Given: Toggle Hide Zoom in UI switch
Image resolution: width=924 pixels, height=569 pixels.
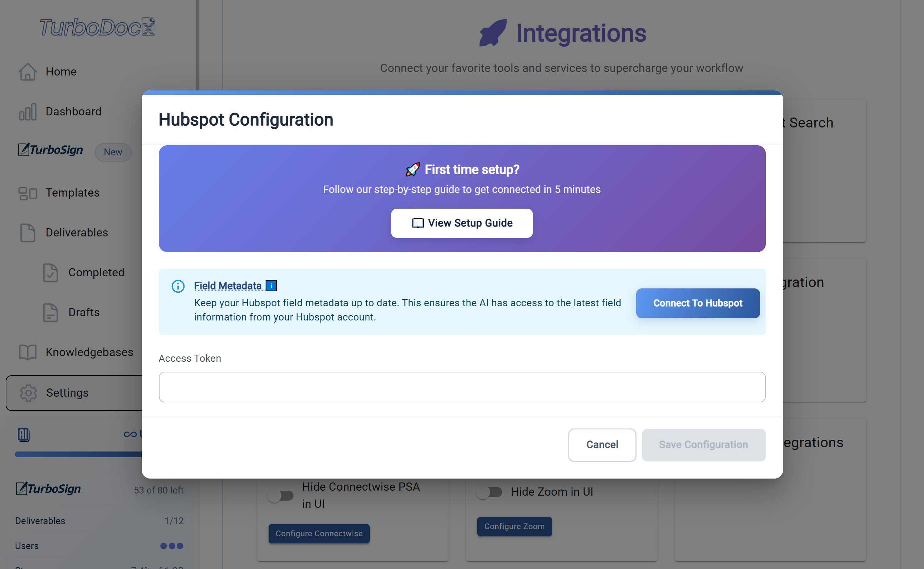Looking at the screenshot, I should (x=489, y=492).
